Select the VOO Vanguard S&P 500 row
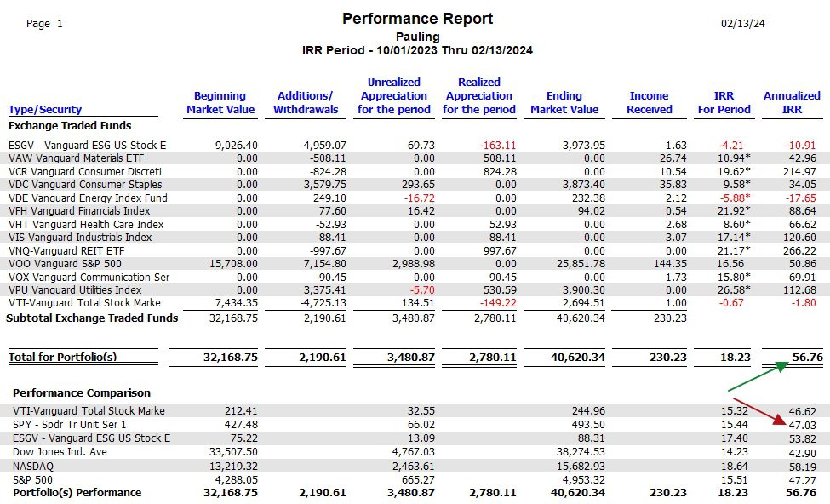 coord(415,264)
